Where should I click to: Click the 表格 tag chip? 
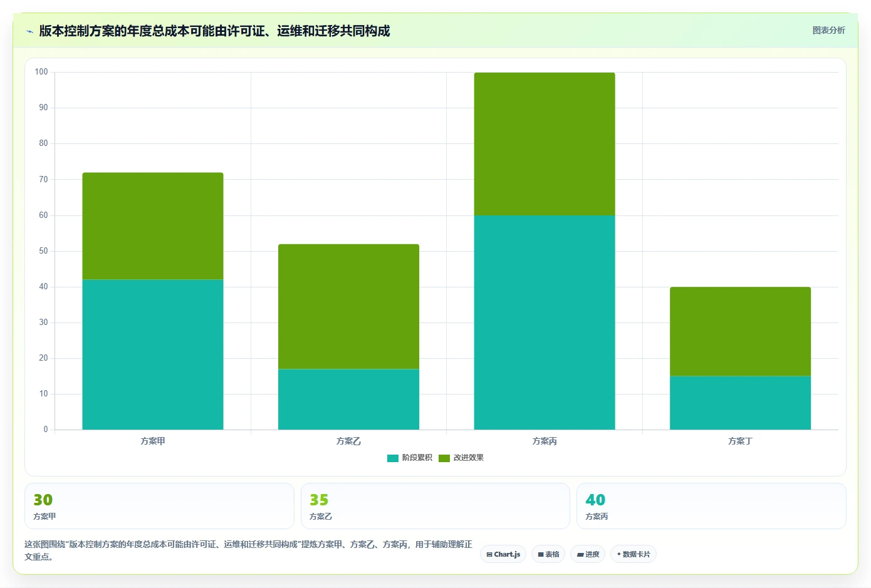click(x=548, y=554)
